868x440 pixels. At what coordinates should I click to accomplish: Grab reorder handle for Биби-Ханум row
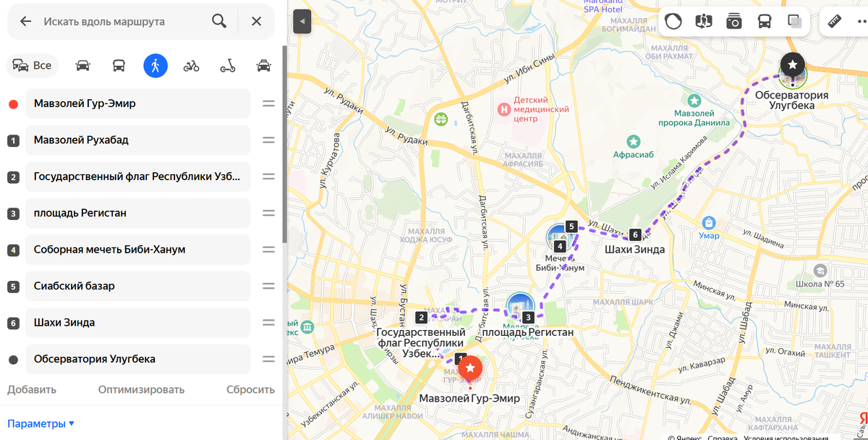click(268, 249)
